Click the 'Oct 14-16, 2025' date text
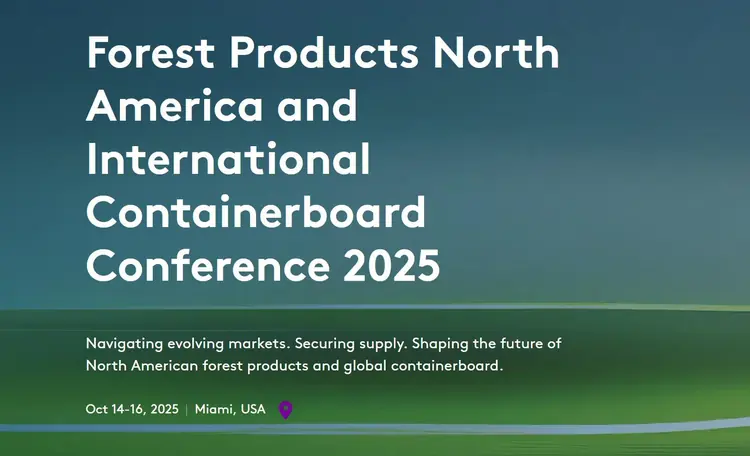The image size is (750, 456). 132,409
